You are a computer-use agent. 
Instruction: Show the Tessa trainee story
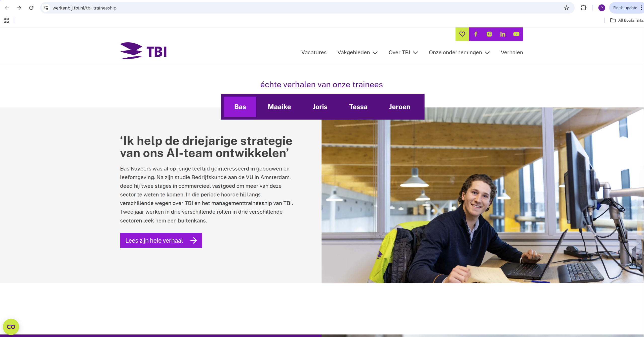click(358, 107)
